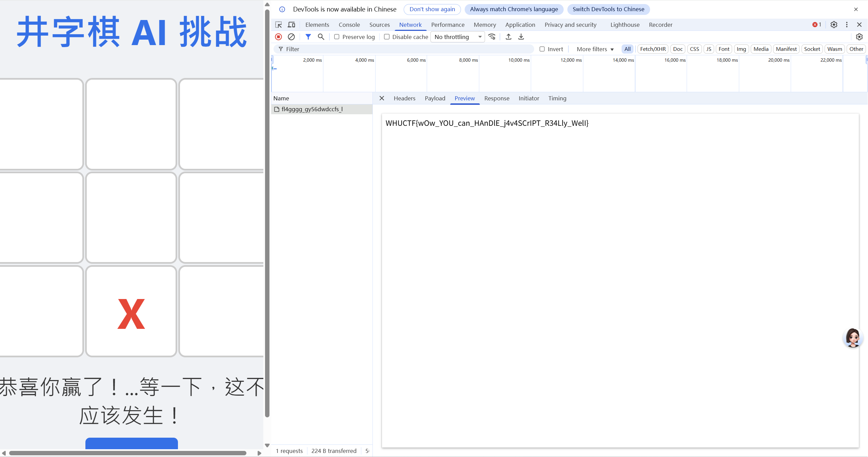Image resolution: width=868 pixels, height=457 pixels.
Task: Click the export HAR download icon
Action: 521,37
